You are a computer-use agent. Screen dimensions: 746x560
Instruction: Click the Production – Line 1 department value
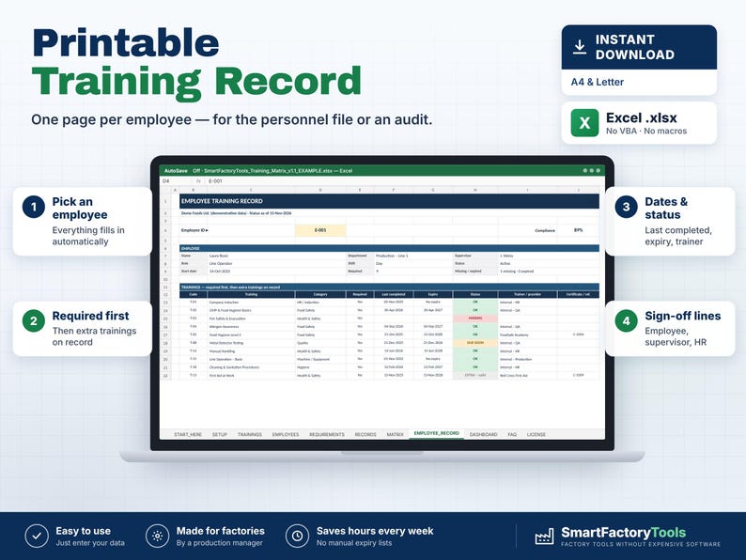[392, 256]
